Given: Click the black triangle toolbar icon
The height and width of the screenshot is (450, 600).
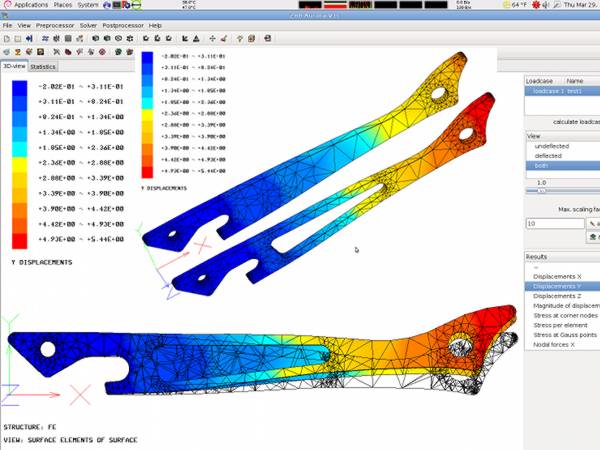Looking at the screenshot, I should (x=196, y=38).
